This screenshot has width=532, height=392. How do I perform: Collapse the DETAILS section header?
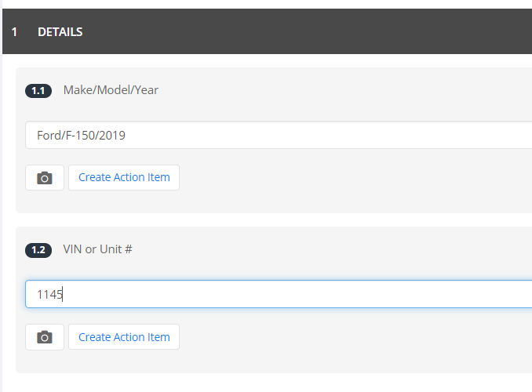(267, 31)
